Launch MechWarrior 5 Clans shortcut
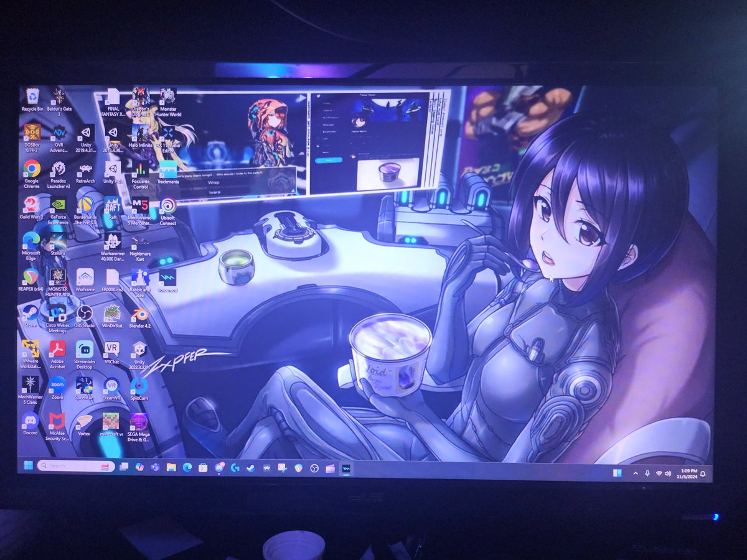 (30, 390)
